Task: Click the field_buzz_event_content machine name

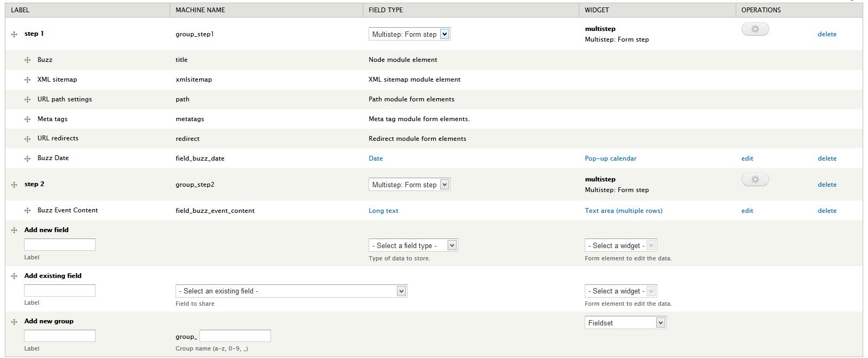Action: coord(215,211)
